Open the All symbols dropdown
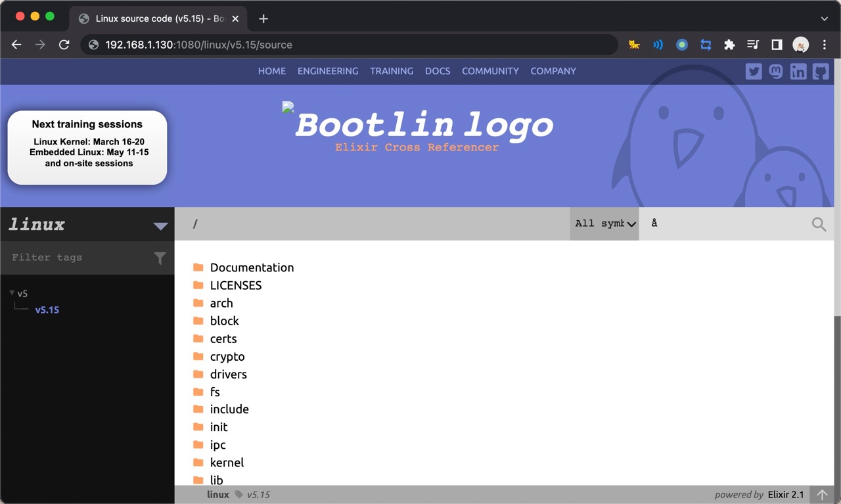 (604, 223)
